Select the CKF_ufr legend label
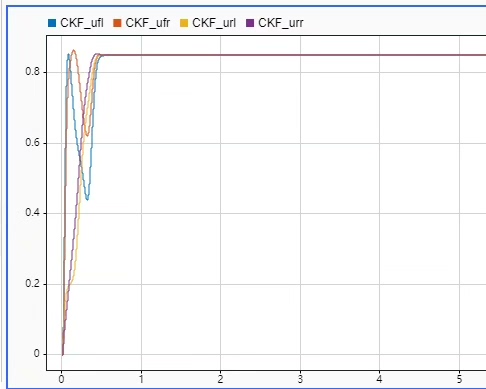 tap(148, 23)
